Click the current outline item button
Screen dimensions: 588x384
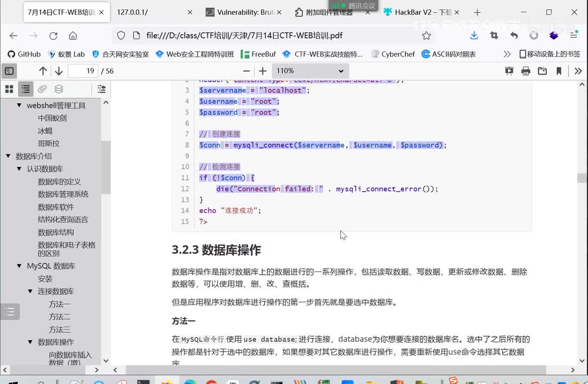tap(101, 89)
